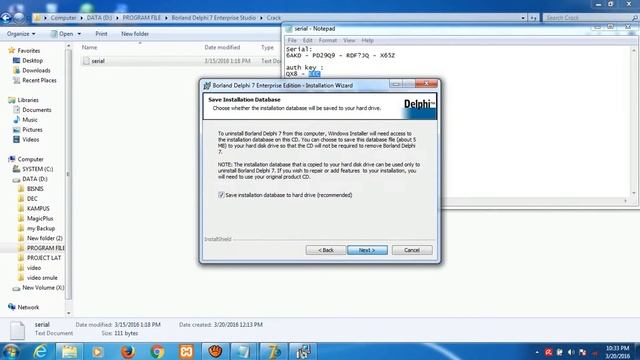The image size is (640, 360).
Task: Open the MagicPlus folder
Action: click(x=40, y=218)
